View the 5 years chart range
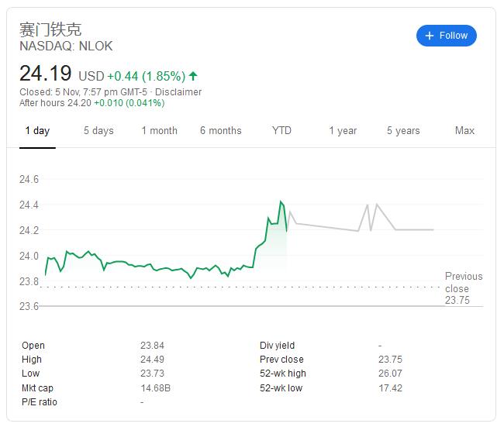The image size is (504, 427). tap(403, 130)
